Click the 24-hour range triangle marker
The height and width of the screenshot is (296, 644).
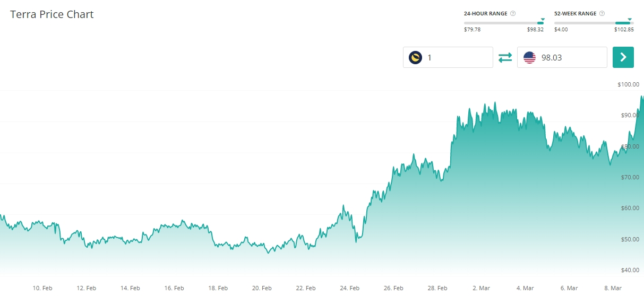pyautogui.click(x=542, y=19)
